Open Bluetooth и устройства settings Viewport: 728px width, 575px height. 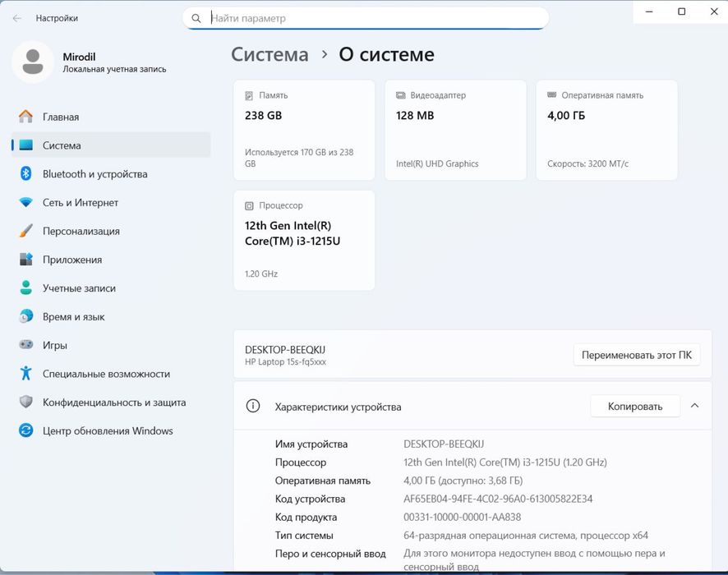click(x=110, y=174)
